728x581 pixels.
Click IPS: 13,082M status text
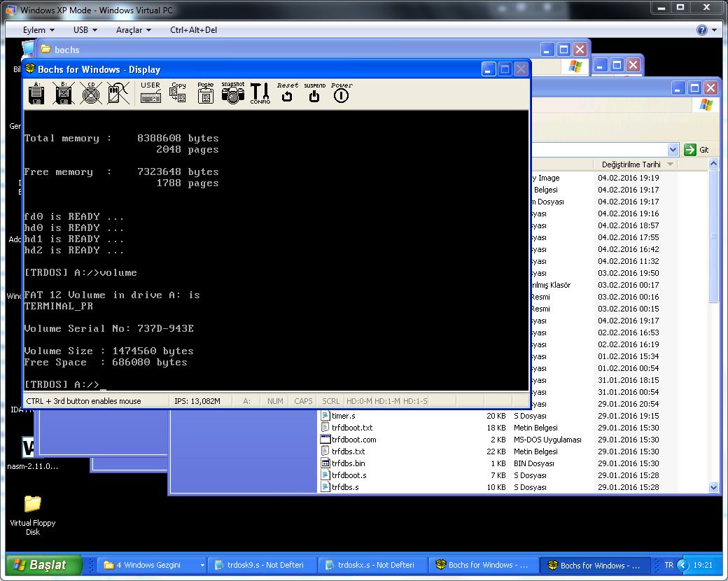[x=197, y=401]
